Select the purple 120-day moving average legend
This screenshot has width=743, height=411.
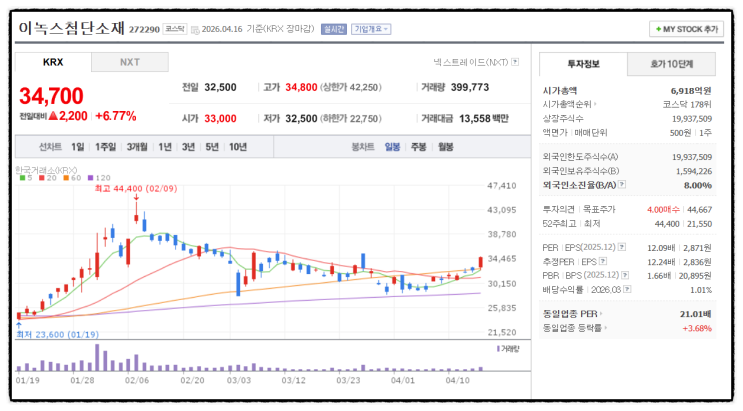(99, 178)
